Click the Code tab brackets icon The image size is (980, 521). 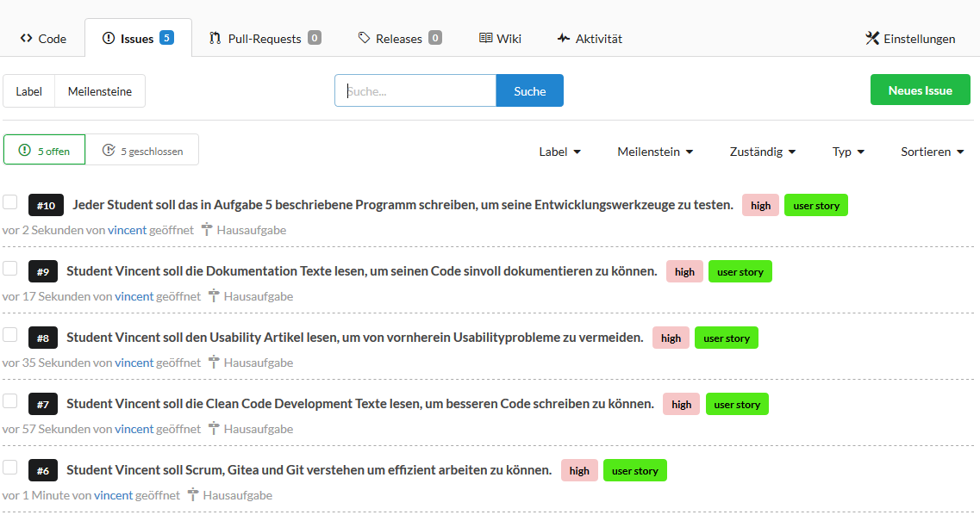(26, 39)
